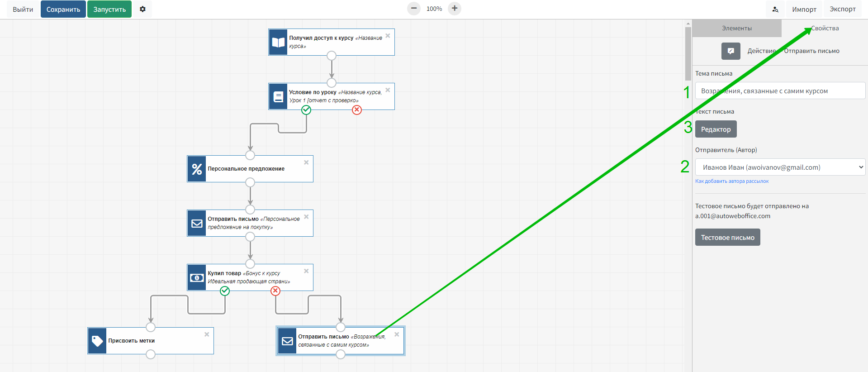Remove the Присвоить метки block with its X
The width and height of the screenshot is (868, 372).
207,334
